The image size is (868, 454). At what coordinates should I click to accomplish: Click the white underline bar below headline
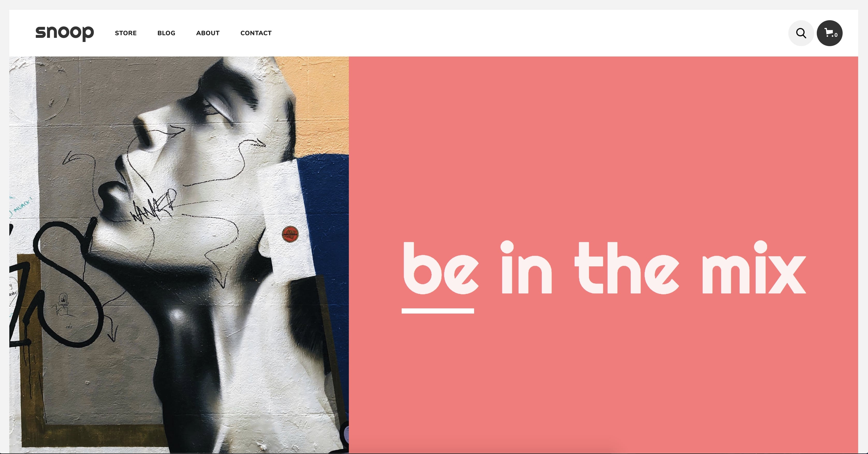point(438,311)
